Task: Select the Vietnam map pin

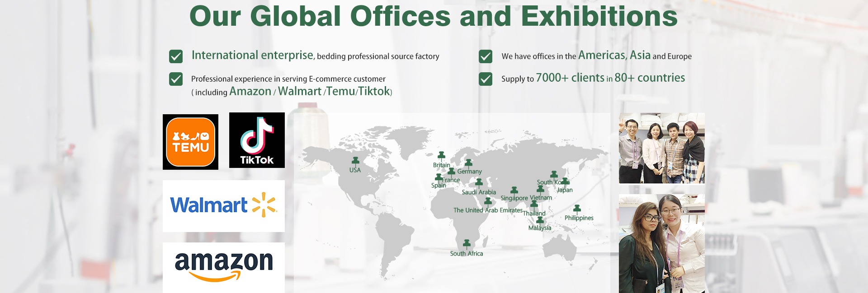Action: pyautogui.click(x=541, y=189)
